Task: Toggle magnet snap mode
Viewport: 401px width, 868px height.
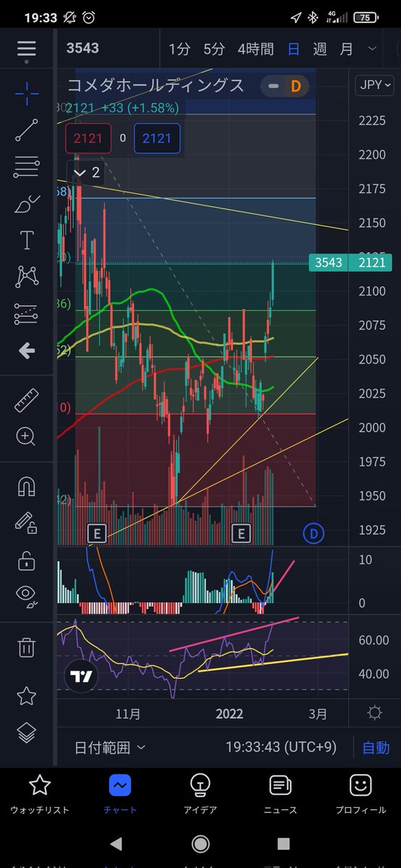Action: click(27, 486)
